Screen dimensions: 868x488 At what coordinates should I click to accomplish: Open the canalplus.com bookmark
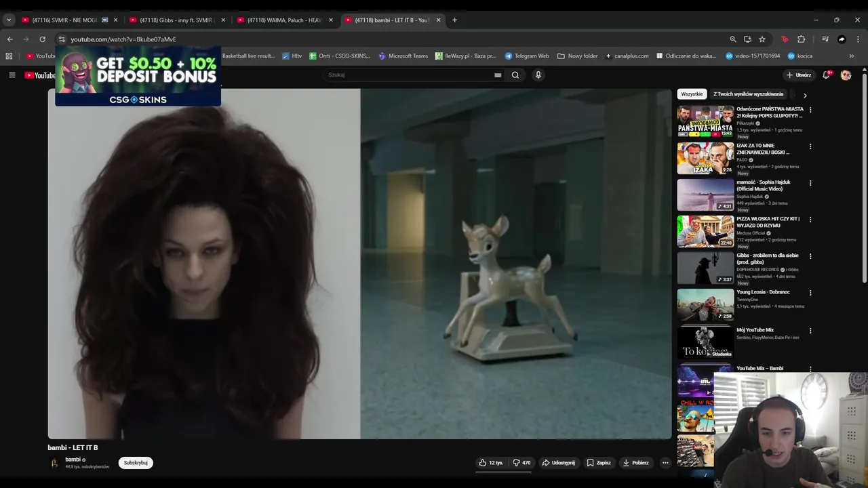point(627,56)
